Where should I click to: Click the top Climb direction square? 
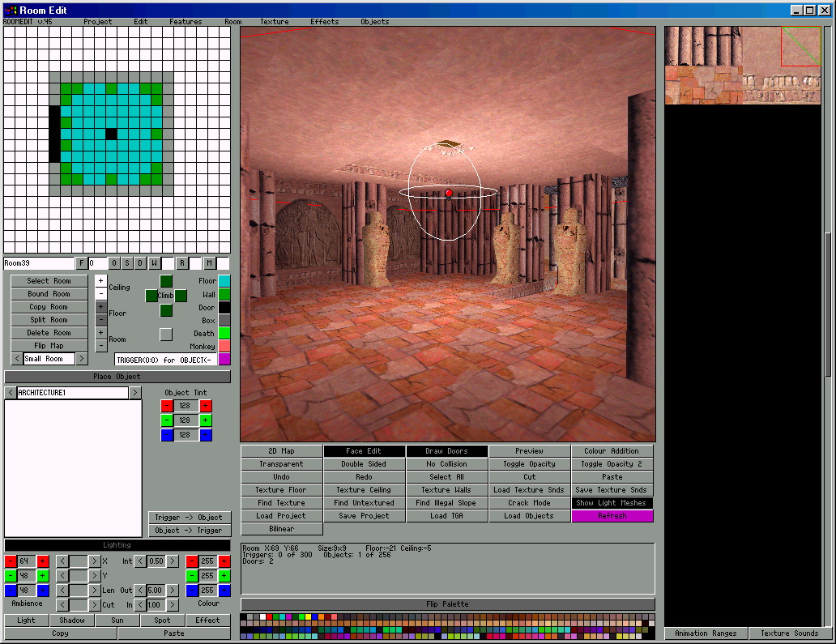coord(165,281)
